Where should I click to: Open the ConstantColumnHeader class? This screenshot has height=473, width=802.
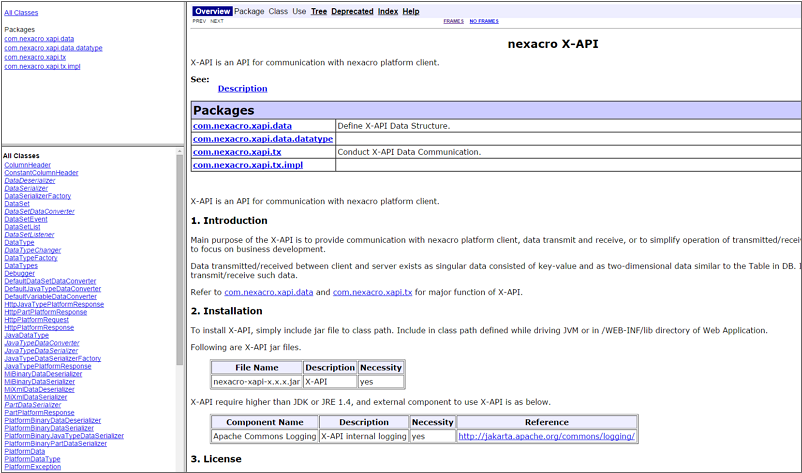[41, 173]
